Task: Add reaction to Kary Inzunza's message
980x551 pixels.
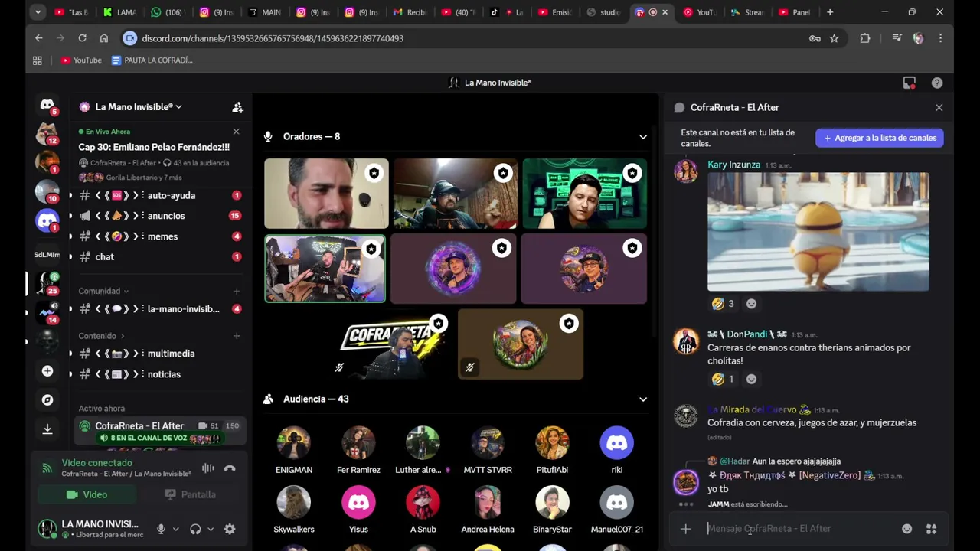Action: (x=751, y=304)
